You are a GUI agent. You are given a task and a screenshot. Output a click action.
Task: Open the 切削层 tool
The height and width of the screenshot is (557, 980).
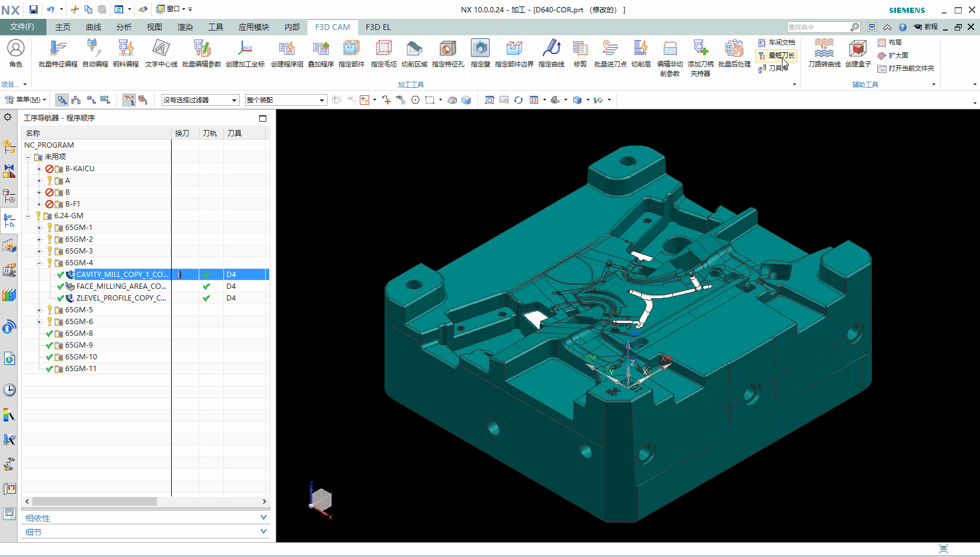(641, 53)
